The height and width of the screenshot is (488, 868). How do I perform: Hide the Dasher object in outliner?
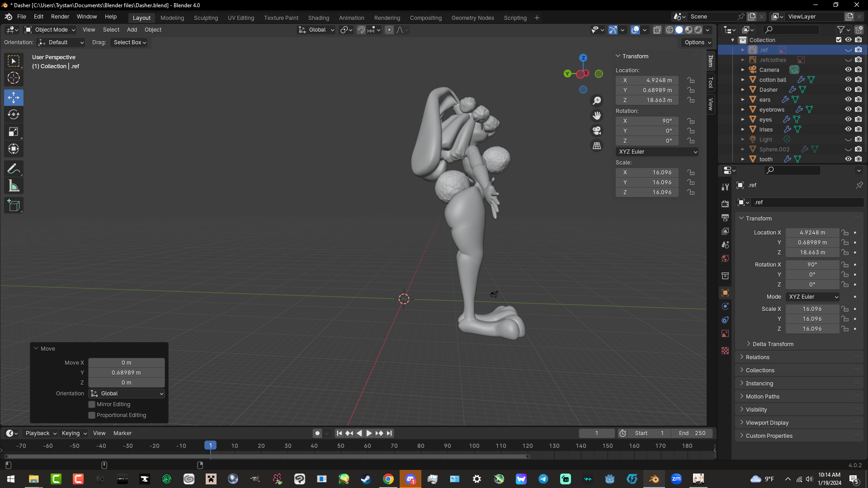click(848, 89)
